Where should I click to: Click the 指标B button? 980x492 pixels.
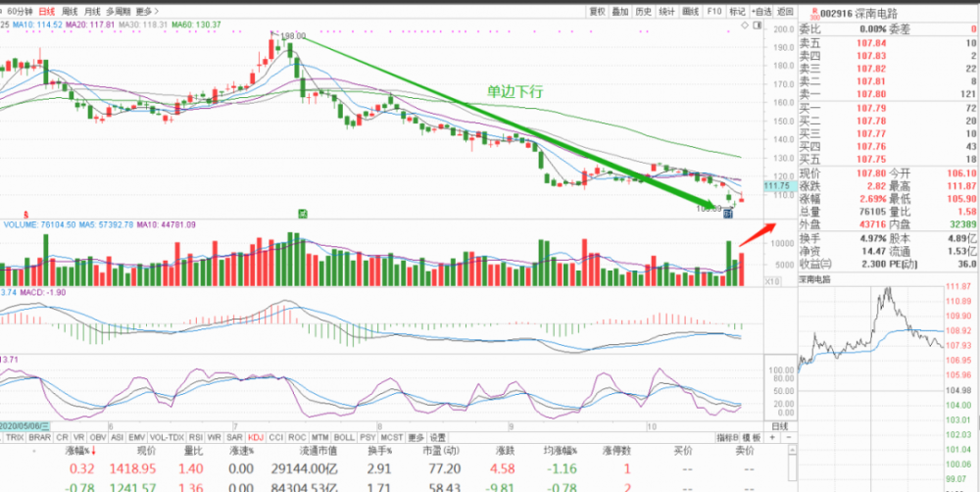pos(727,438)
